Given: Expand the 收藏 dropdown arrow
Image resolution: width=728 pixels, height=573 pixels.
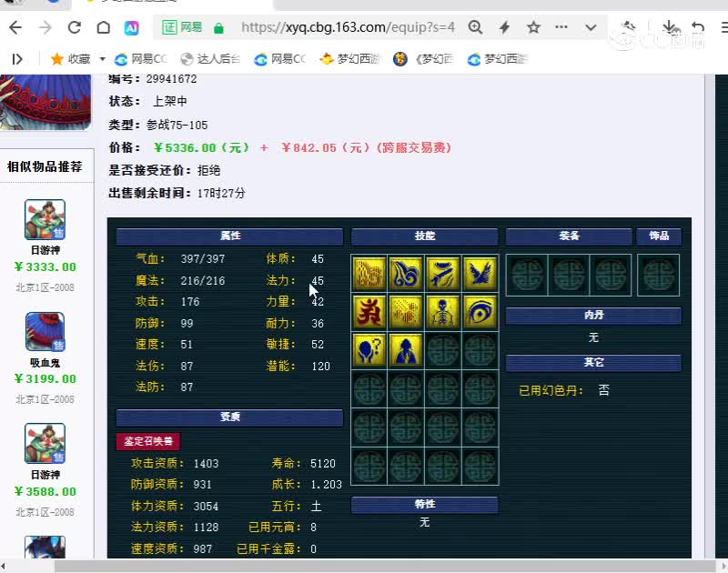Looking at the screenshot, I should [x=102, y=59].
